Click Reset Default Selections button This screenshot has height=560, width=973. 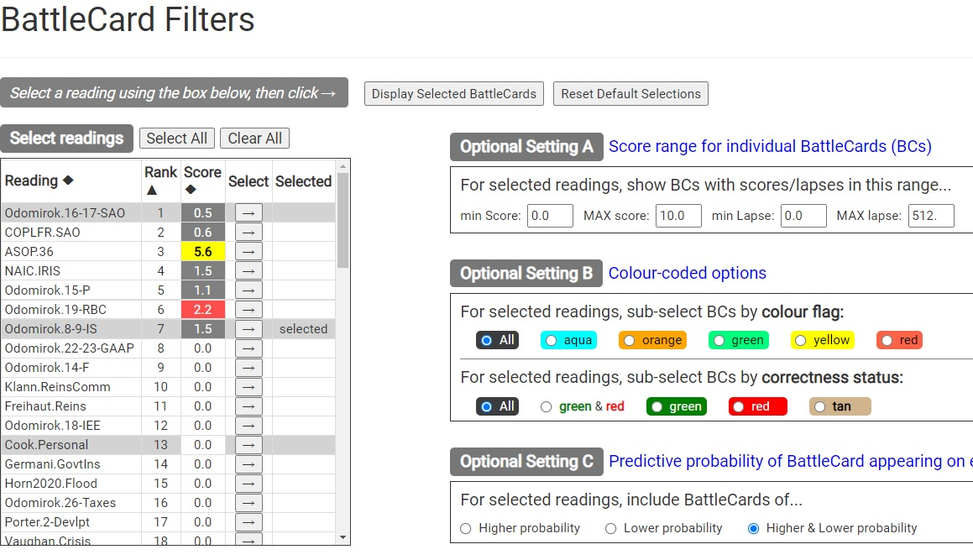(630, 94)
